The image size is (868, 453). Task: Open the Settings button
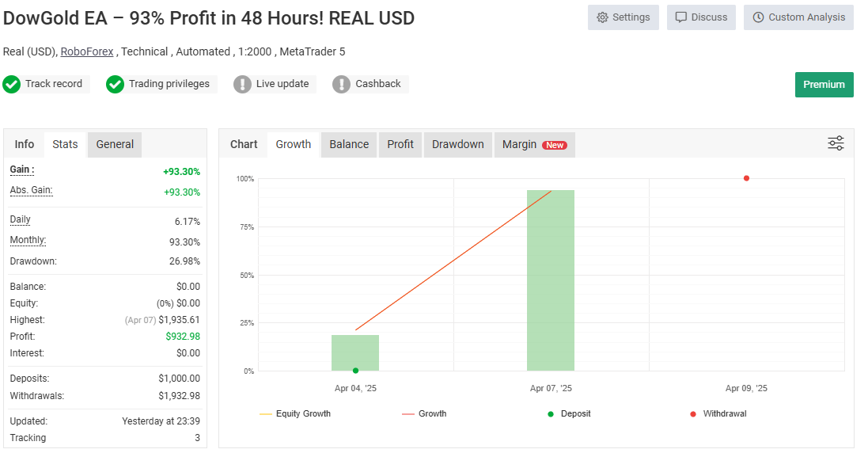[624, 17]
